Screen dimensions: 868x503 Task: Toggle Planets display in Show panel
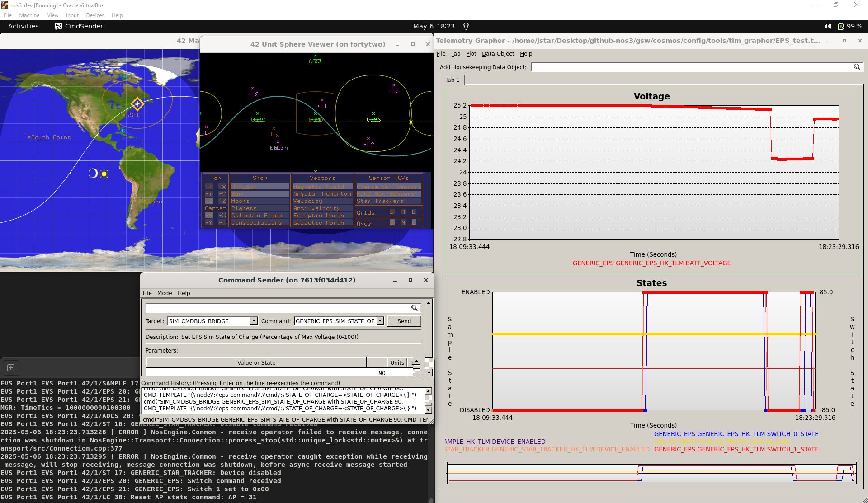pyautogui.click(x=260, y=208)
